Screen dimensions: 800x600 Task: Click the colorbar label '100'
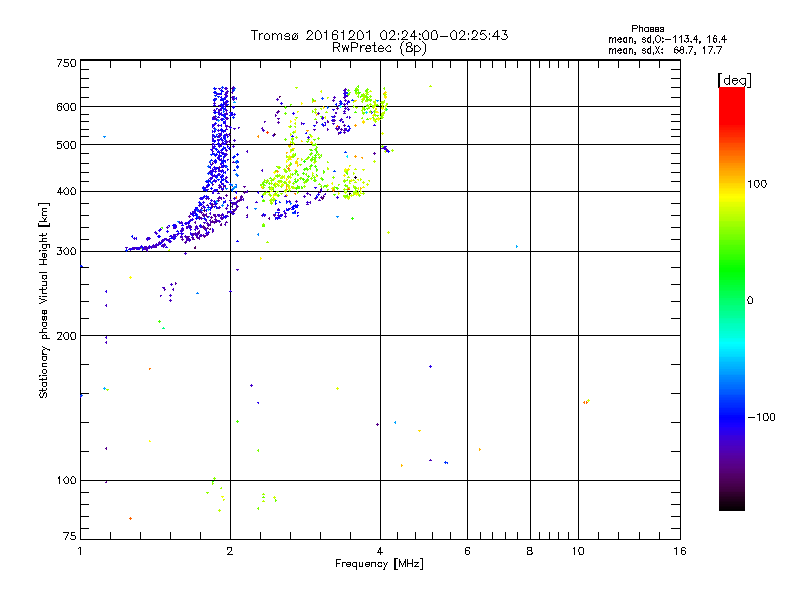tap(757, 184)
